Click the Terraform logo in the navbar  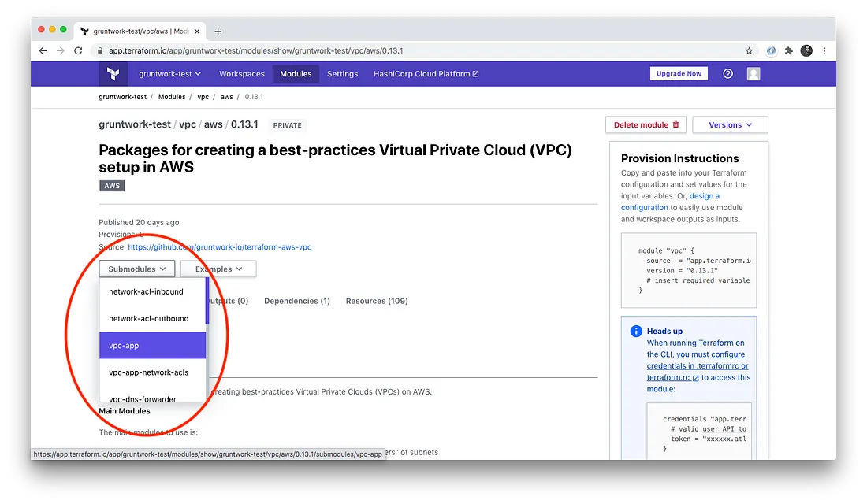point(113,73)
